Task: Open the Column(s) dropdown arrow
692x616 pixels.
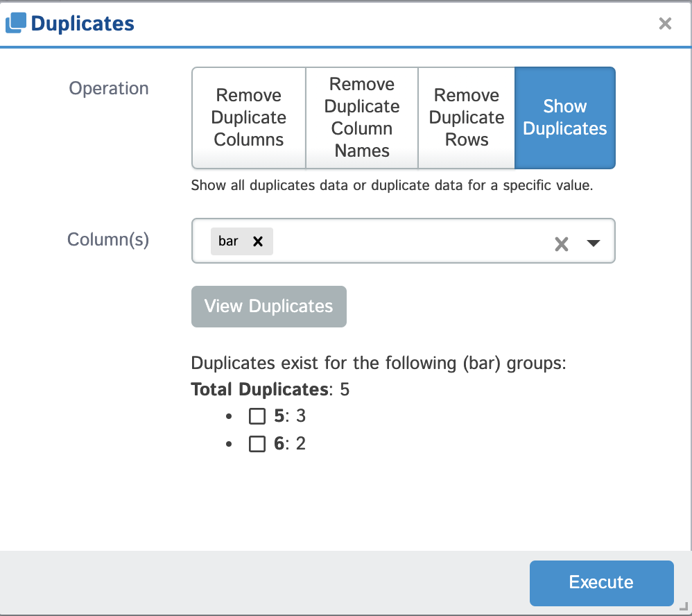Action: 594,243
